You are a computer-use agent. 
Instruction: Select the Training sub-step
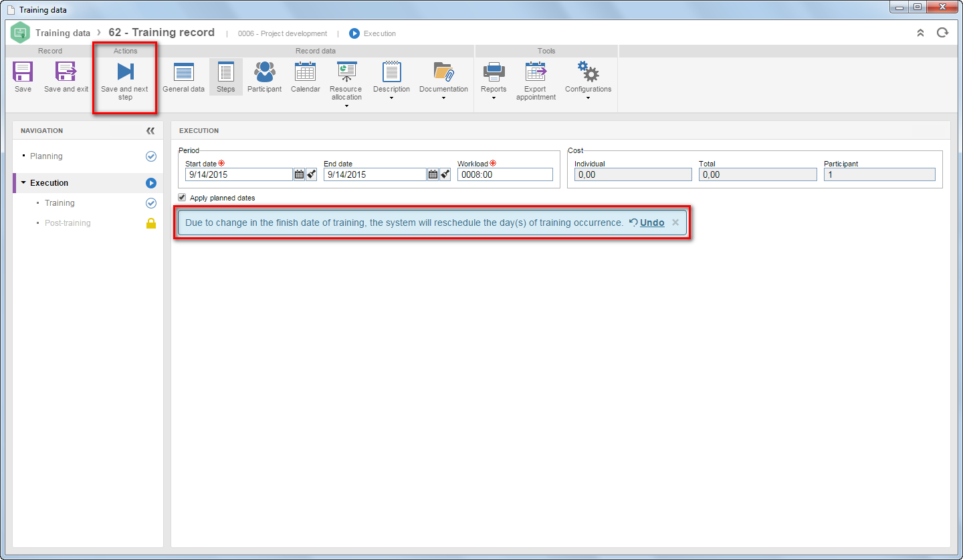[x=60, y=203]
